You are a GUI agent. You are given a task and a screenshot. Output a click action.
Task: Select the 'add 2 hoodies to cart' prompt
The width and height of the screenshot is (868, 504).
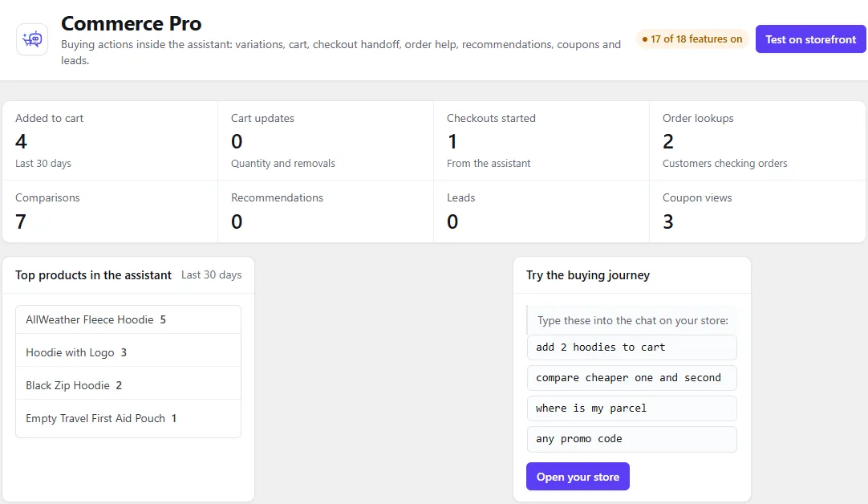click(x=631, y=348)
